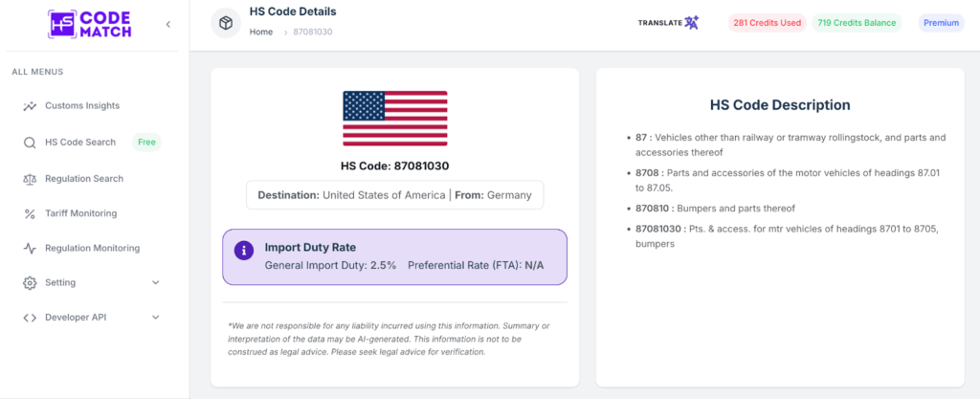Expand the Setting menu chevron
980x399 pixels.
(x=156, y=283)
